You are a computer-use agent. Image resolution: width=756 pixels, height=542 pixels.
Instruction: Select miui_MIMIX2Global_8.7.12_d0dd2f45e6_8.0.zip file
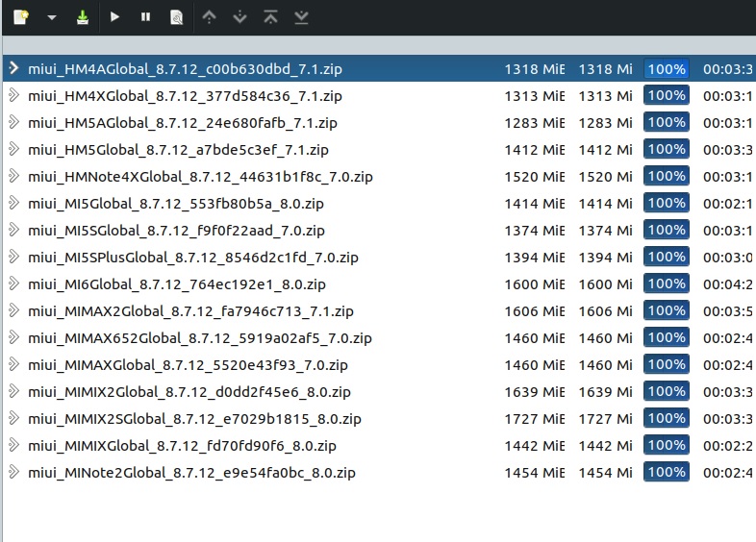pyautogui.click(x=189, y=393)
